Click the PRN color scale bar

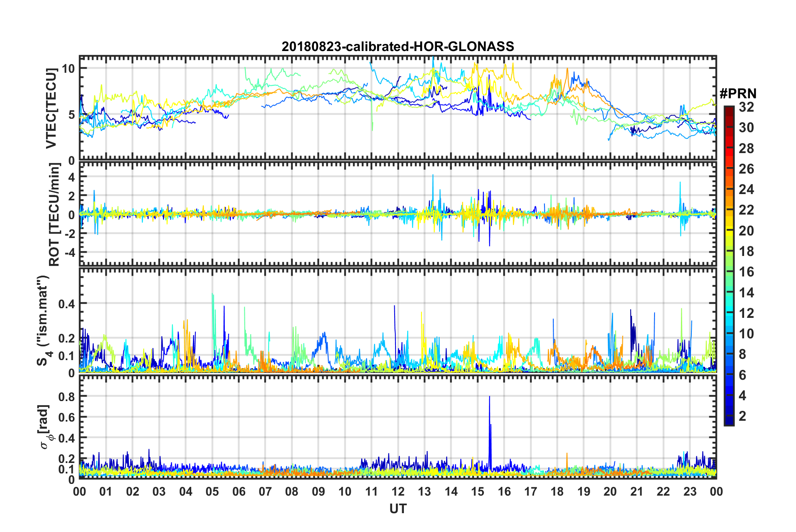point(729,266)
